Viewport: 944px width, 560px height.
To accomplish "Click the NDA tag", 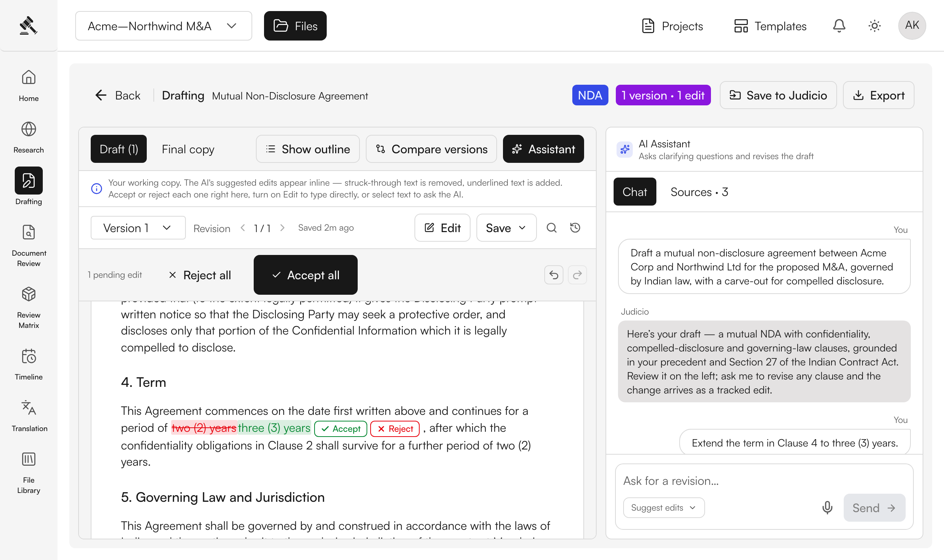I will (x=590, y=95).
